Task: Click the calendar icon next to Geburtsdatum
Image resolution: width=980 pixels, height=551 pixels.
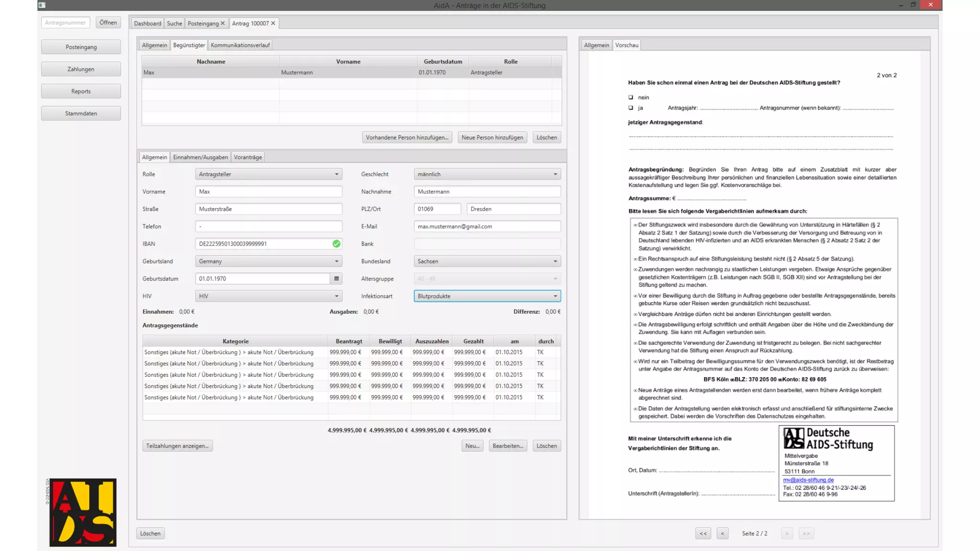Action: 336,278
